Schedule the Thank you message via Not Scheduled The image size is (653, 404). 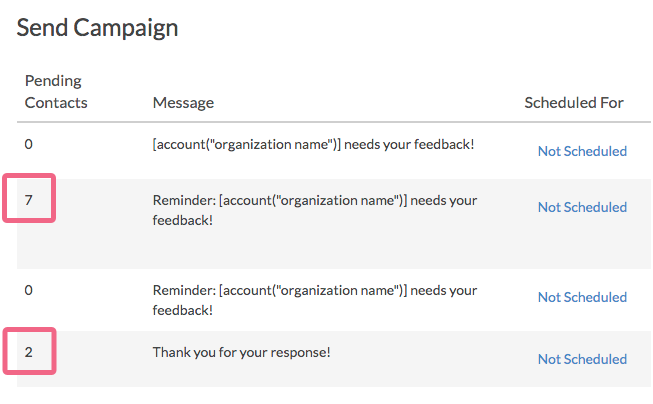582,359
